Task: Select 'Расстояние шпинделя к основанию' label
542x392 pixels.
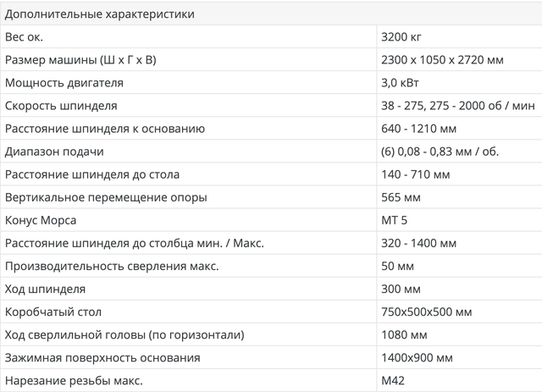Action: pos(105,129)
